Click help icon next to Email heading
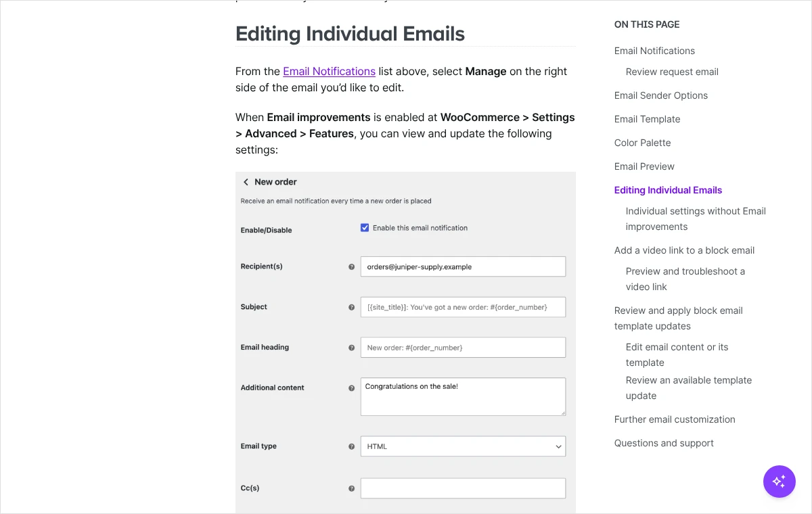Image resolution: width=812 pixels, height=514 pixels. point(351,348)
